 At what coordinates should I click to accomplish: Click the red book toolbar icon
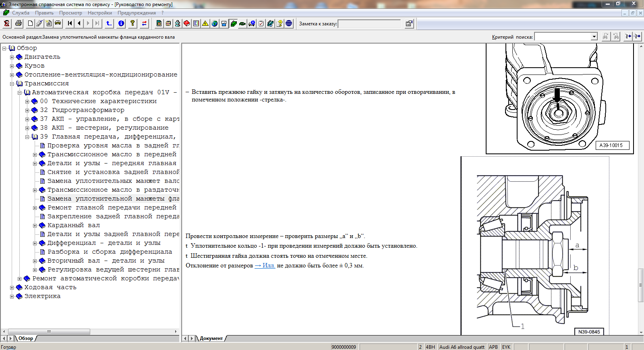(187, 23)
